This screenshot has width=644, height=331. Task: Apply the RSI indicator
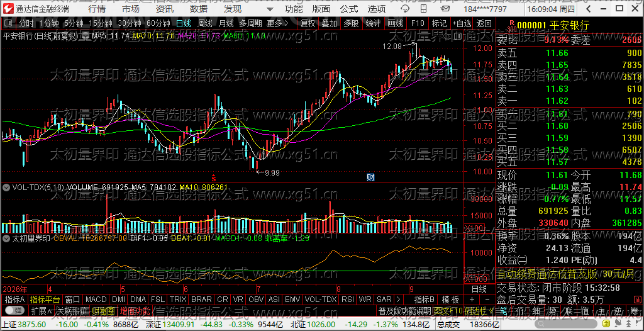(347, 300)
